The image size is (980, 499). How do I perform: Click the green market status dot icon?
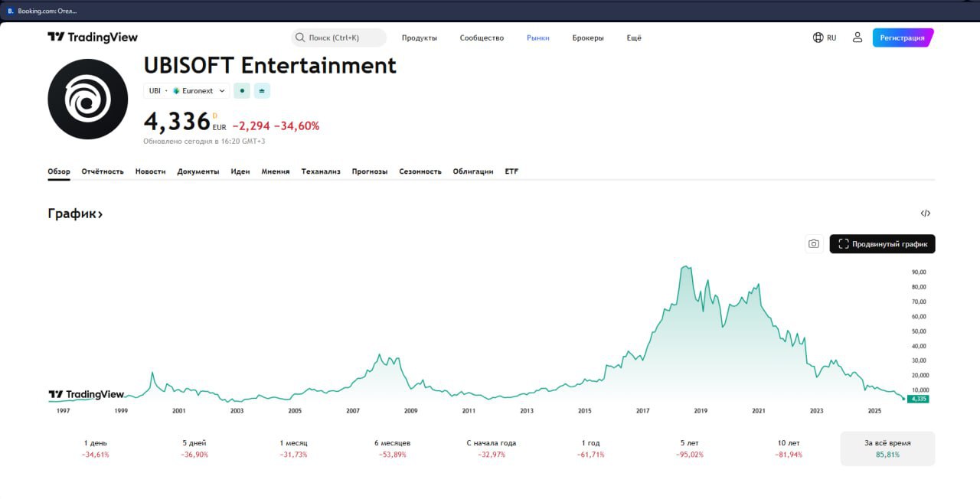click(242, 90)
